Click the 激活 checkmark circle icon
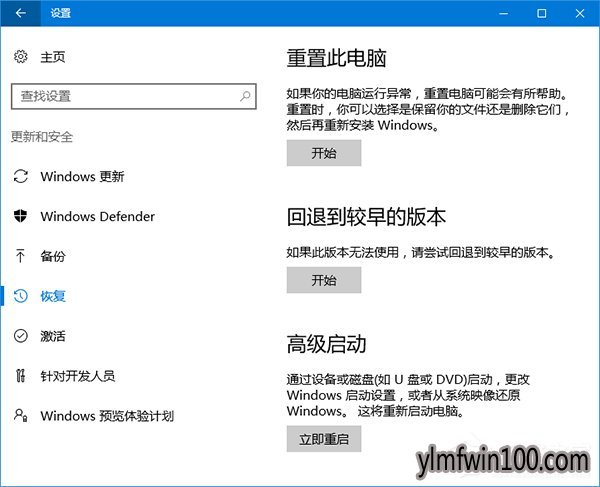600x487 pixels. (20, 336)
